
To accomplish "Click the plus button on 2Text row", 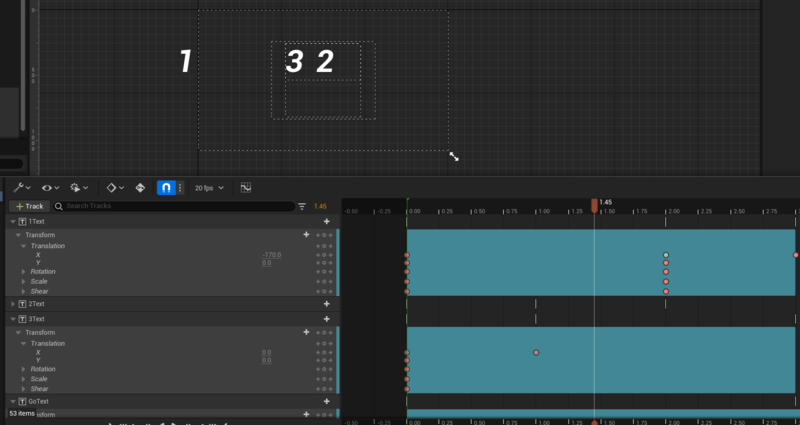I will [x=327, y=304].
